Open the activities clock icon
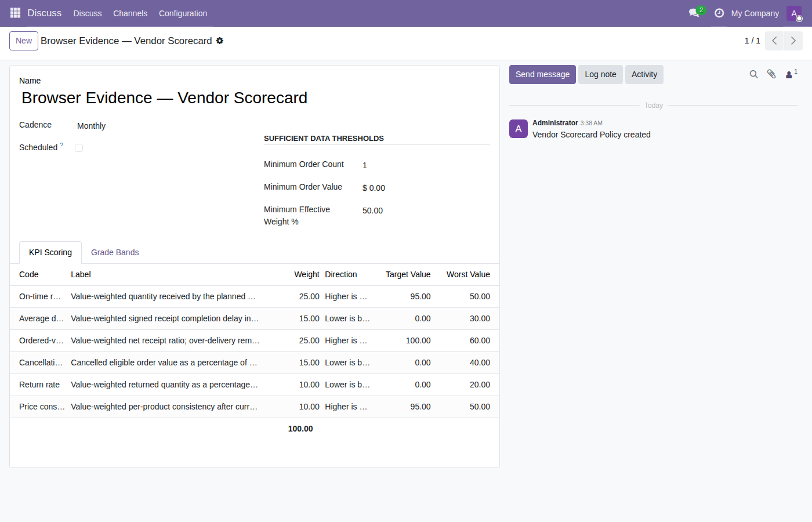Viewport: 812px width, 522px height. coord(719,13)
